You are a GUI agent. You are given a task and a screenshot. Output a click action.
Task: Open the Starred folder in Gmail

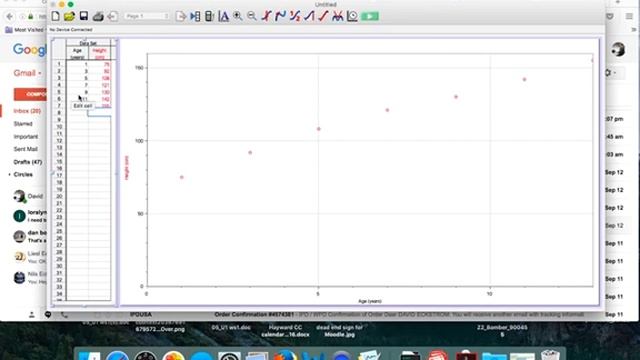click(x=23, y=124)
